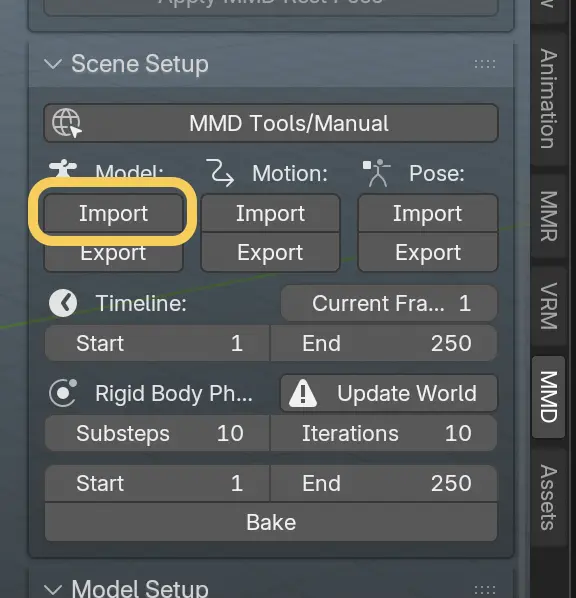Viewport: 576px width, 598px height.
Task: Click Export under Motion
Action: 270,252
